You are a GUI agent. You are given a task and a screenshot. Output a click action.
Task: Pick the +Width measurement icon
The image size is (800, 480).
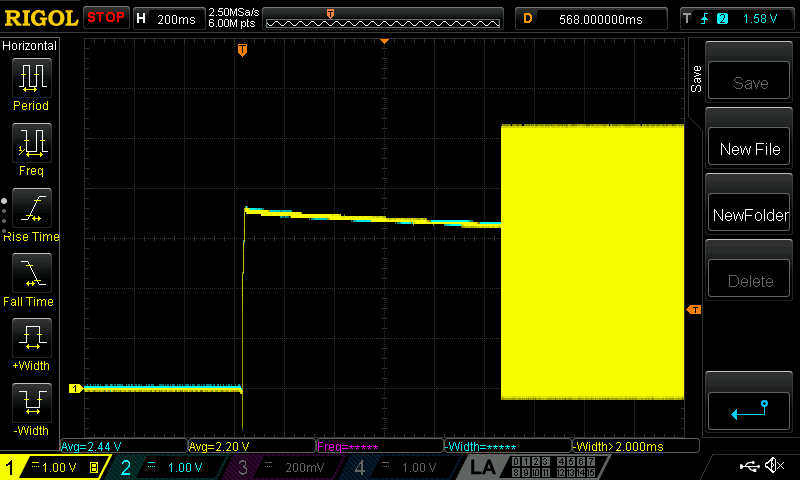click(x=31, y=344)
